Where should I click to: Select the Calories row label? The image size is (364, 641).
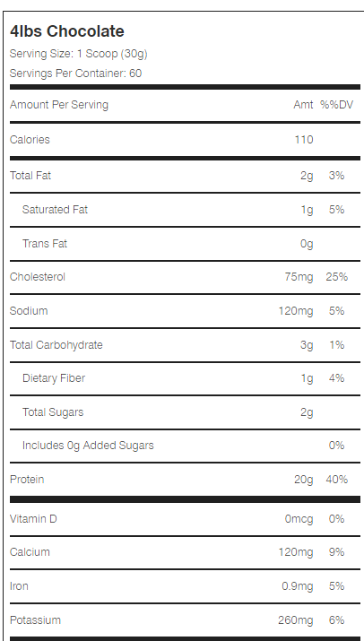click(30, 139)
